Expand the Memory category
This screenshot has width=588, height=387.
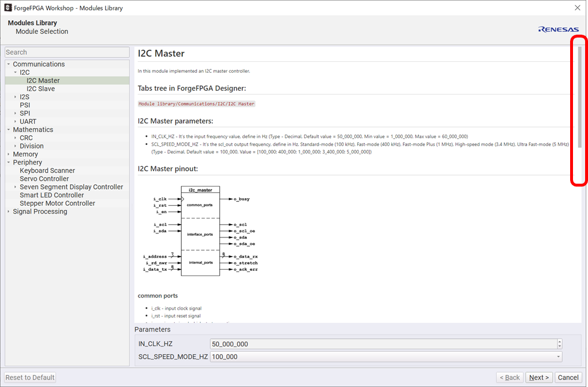click(9, 154)
